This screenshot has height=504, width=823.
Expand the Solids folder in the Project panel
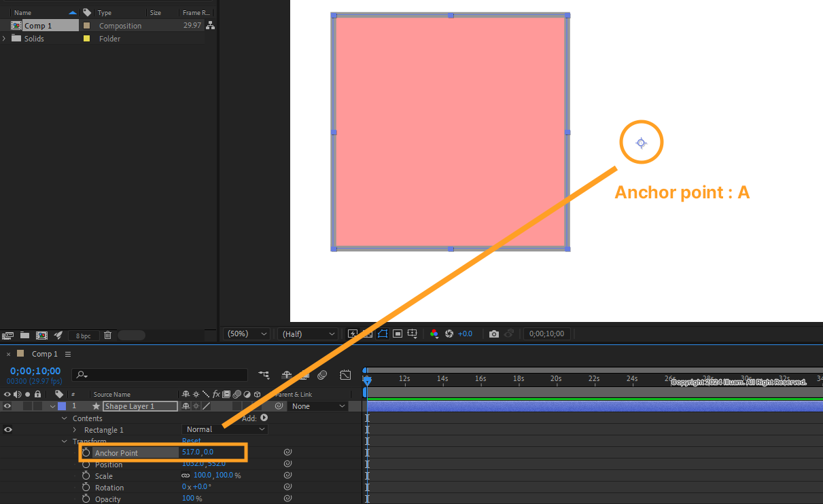(4, 39)
